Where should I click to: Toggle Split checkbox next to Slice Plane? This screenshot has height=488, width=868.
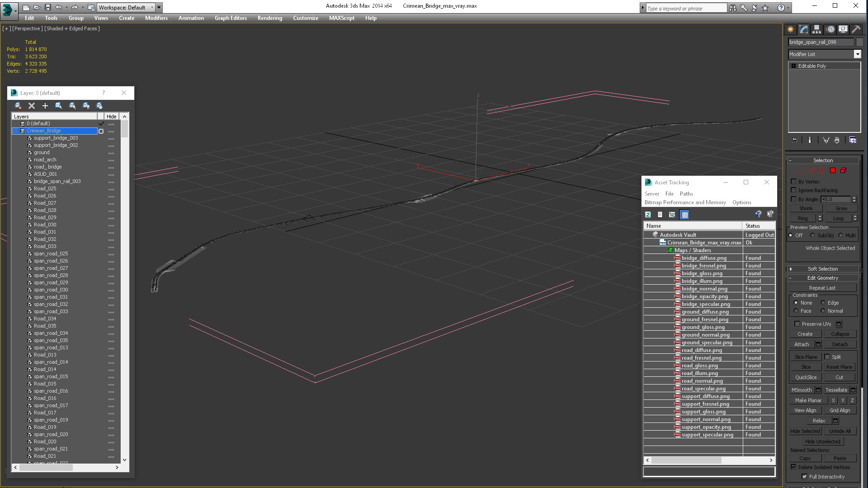click(827, 357)
